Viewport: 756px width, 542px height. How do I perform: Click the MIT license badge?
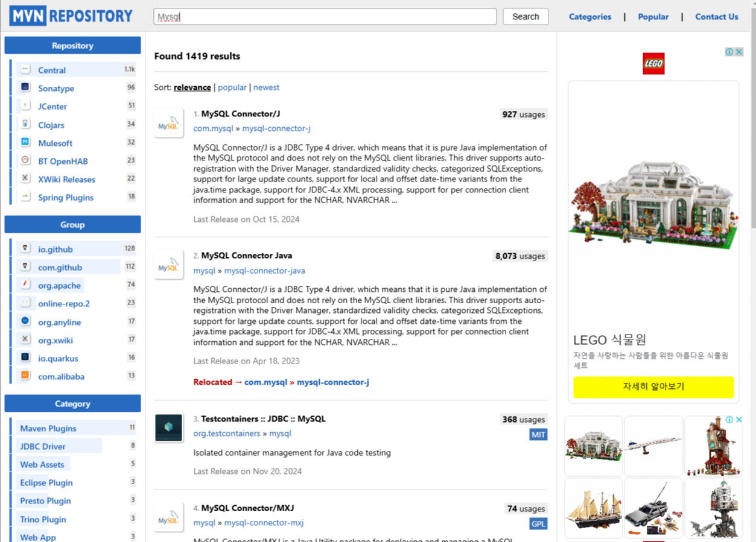[x=538, y=434]
